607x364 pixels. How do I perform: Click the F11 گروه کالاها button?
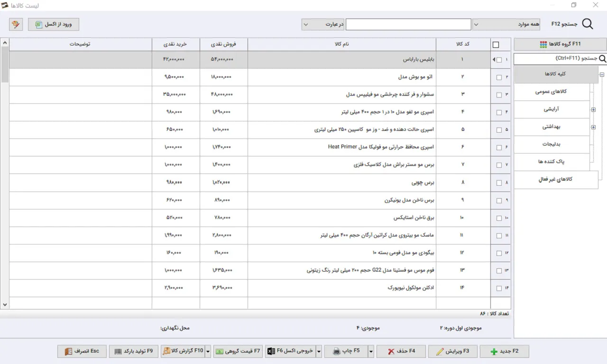point(560,45)
